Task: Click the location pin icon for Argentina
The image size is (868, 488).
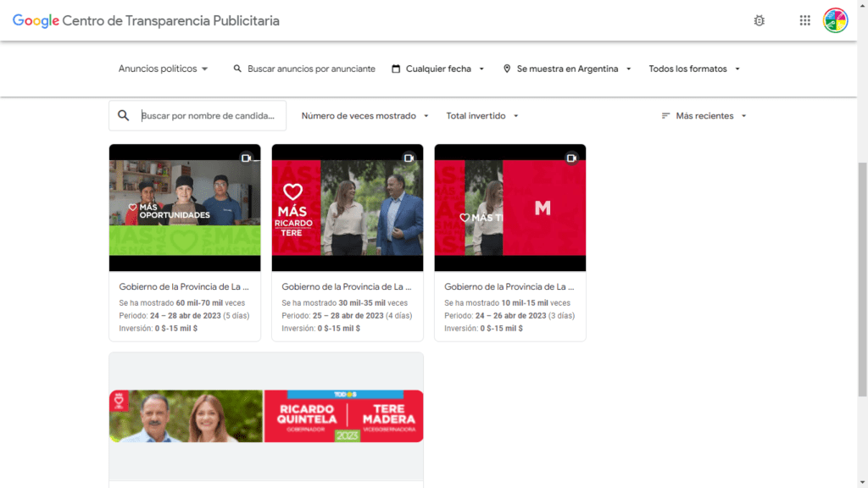Action: tap(507, 69)
